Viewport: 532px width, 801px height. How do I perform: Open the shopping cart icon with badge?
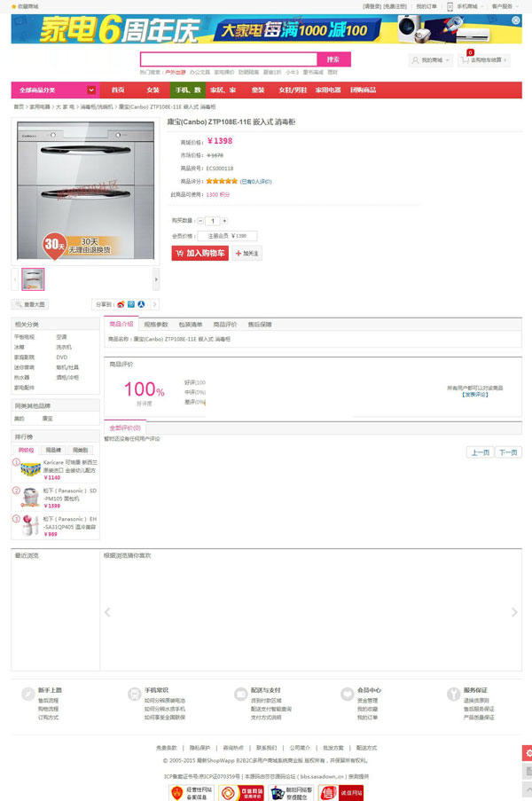click(465, 59)
